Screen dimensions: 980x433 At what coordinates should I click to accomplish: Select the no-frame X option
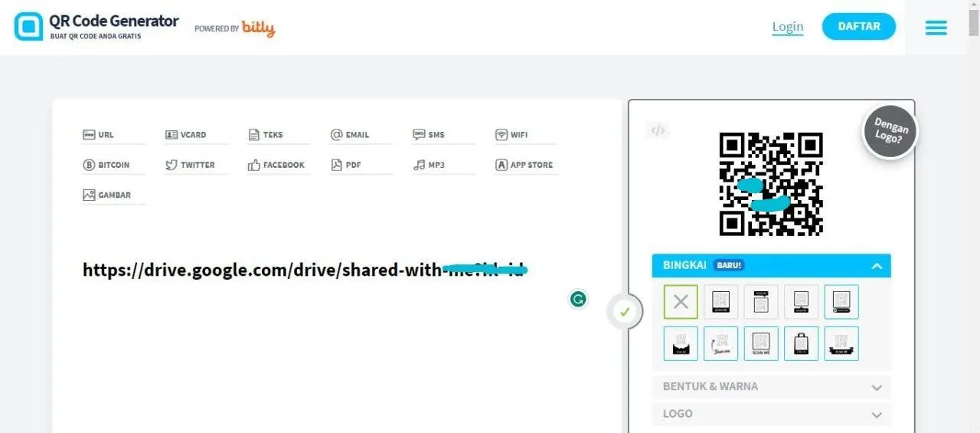(681, 302)
